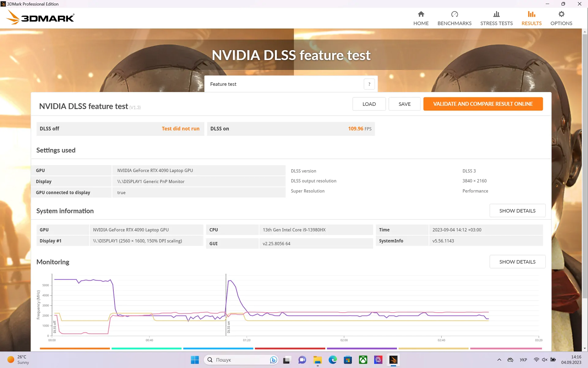Click 13th Gen Intel Core i9-13980HX value
The height and width of the screenshot is (368, 588).
click(294, 230)
